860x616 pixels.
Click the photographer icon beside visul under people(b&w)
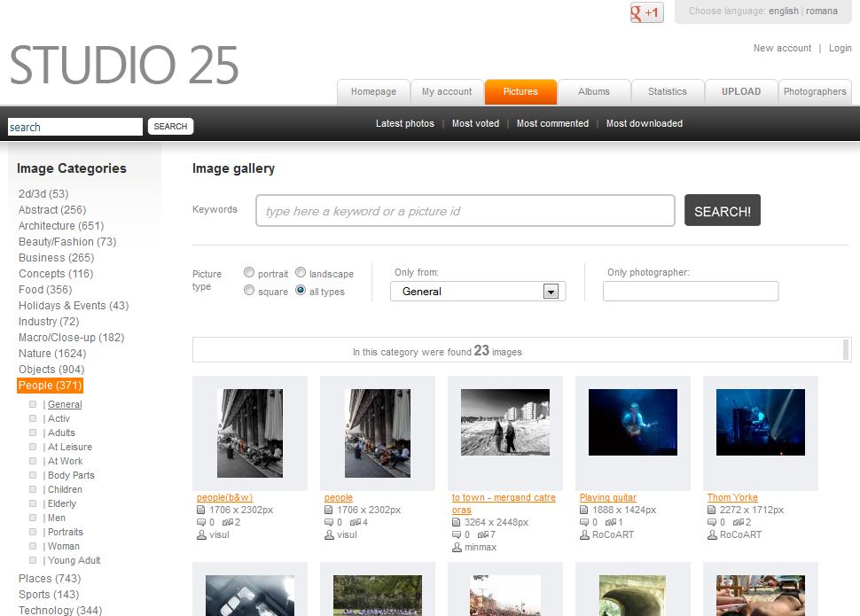[201, 534]
